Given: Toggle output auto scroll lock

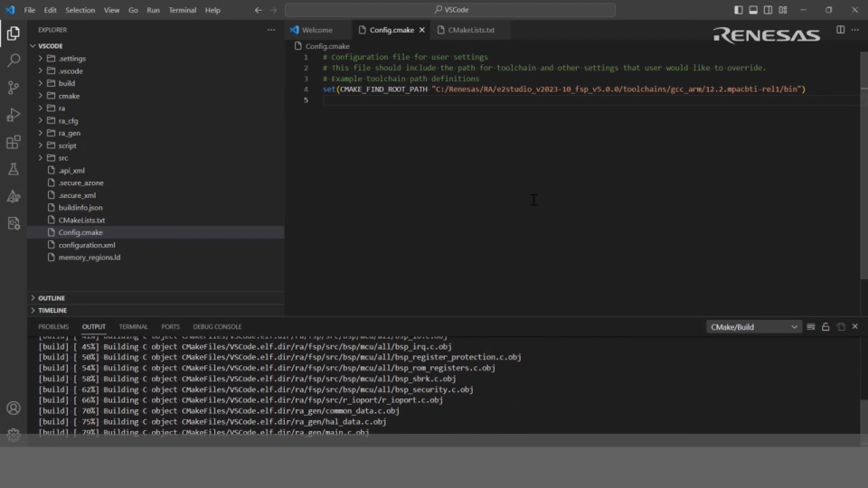Looking at the screenshot, I should coord(826,327).
